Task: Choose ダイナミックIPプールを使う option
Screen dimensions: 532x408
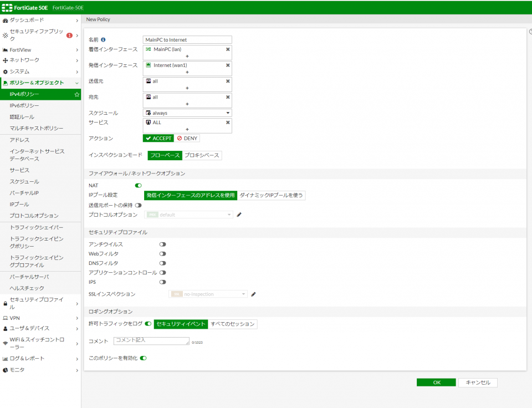Action: click(x=271, y=195)
